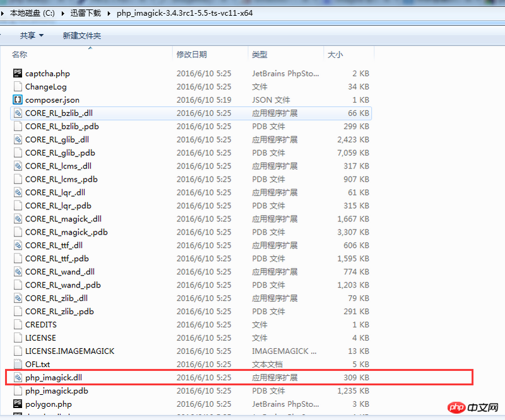Click the 1,595 KB size cell
The height and width of the screenshot is (420, 505).
353,258
